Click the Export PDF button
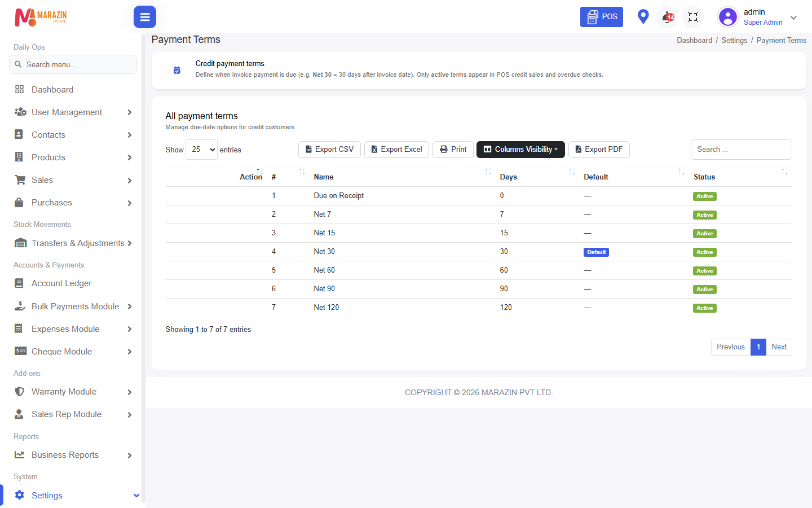This screenshot has width=812, height=508. [599, 150]
